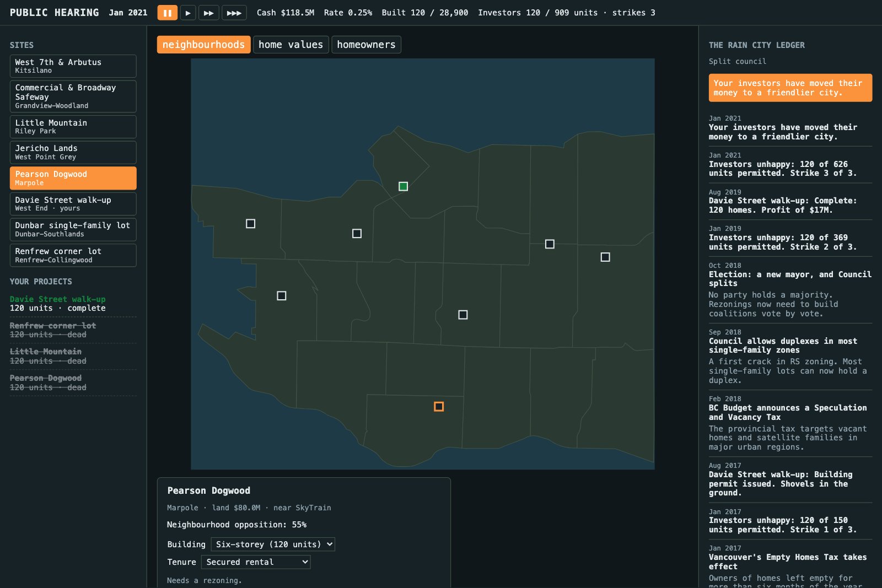Play at normal speed
Viewport: 882px width, 588px height.
click(188, 13)
